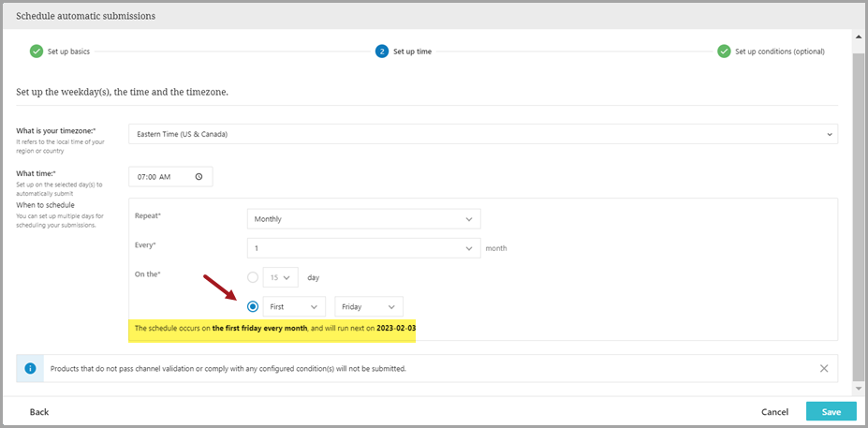The height and width of the screenshot is (428, 868).
Task: Click the blue info icon in notice
Action: pos(31,369)
